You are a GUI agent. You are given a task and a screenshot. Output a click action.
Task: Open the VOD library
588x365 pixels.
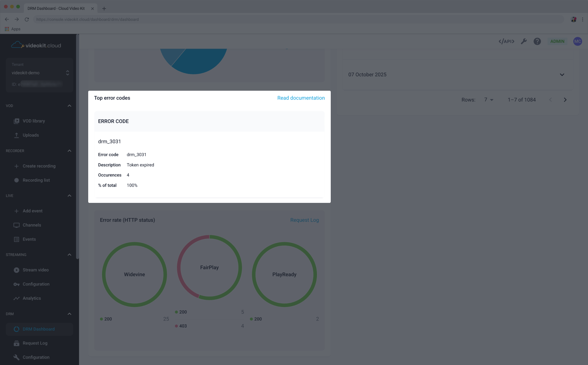tap(34, 121)
